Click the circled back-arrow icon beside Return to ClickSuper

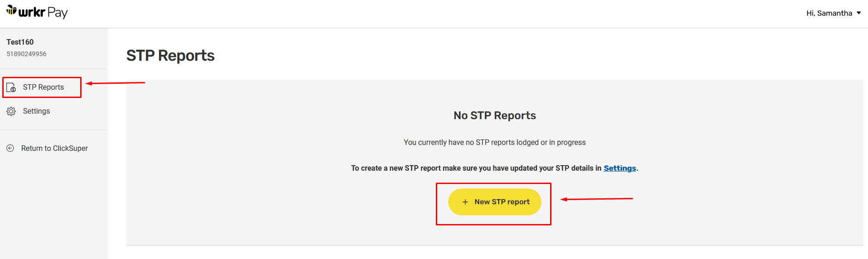coord(10,148)
